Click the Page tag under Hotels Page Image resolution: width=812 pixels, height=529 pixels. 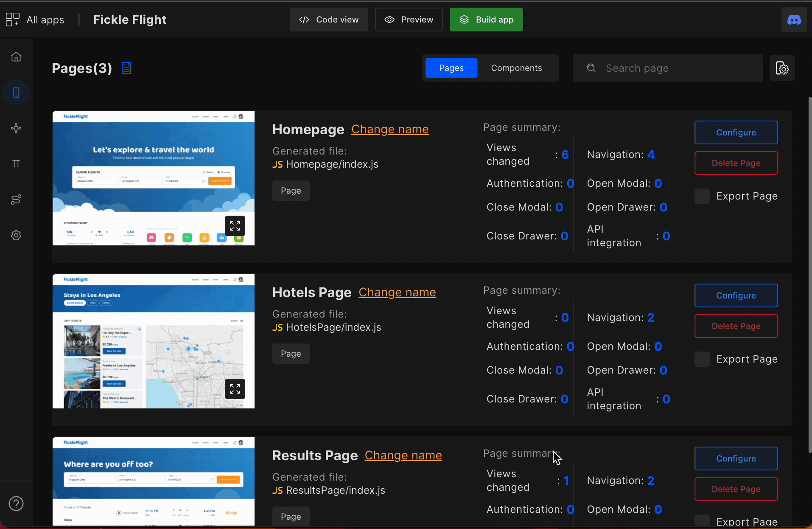click(x=291, y=354)
